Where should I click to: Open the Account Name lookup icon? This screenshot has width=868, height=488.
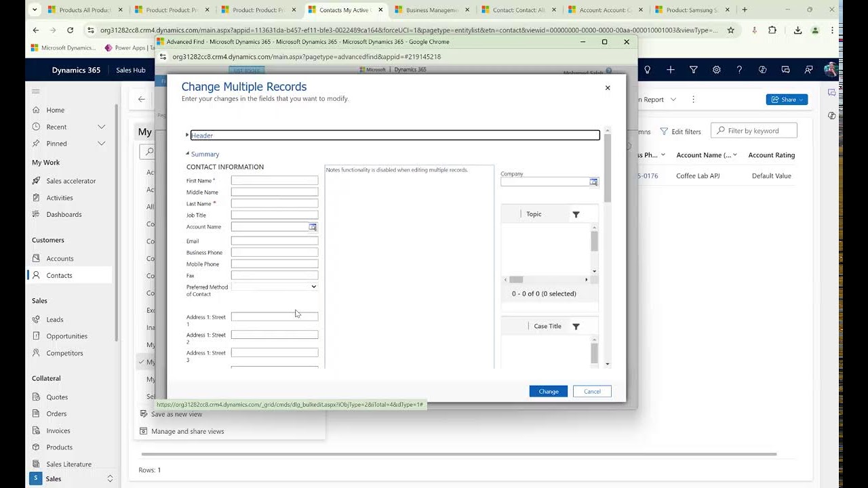pos(313,227)
